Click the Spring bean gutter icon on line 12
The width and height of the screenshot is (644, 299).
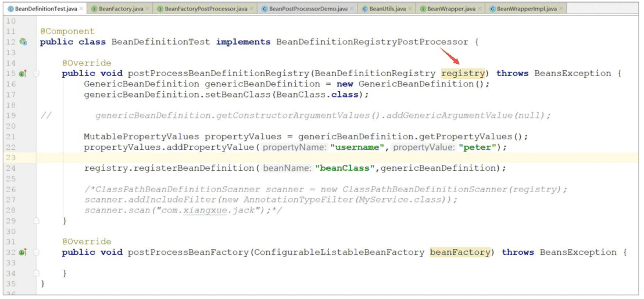point(23,42)
